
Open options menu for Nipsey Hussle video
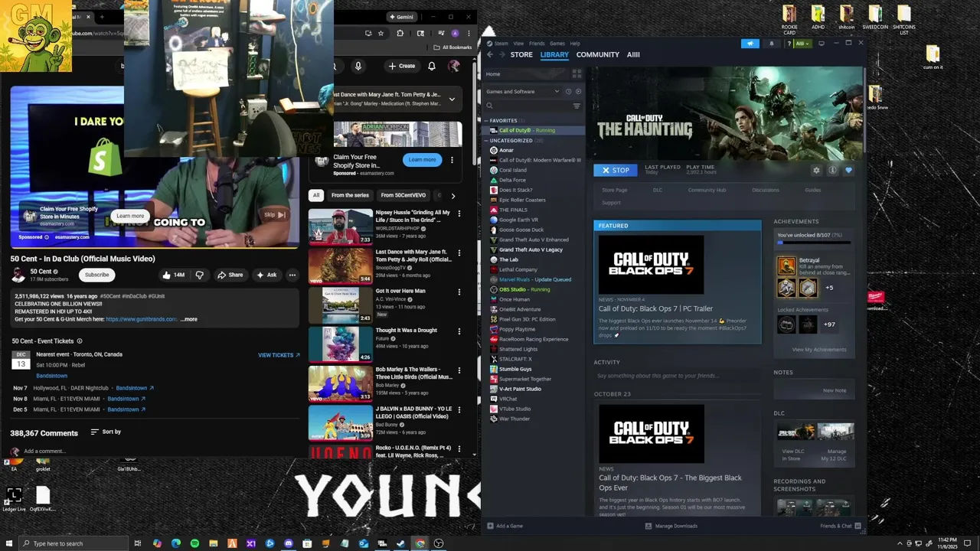click(459, 214)
